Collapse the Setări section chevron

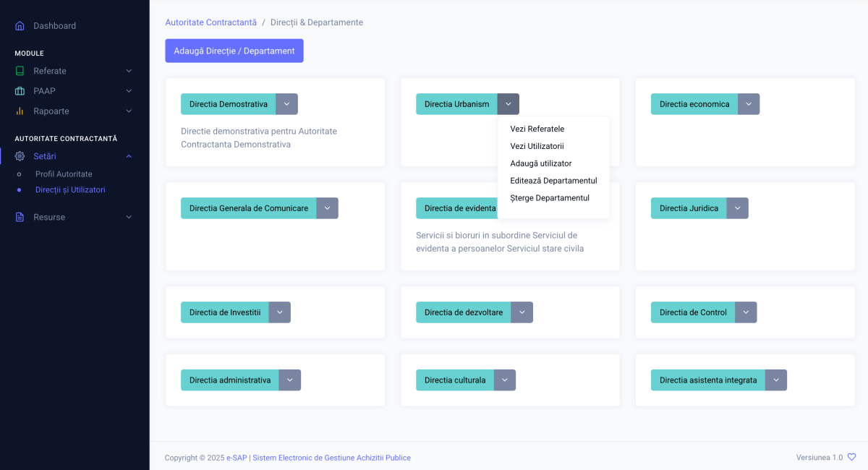point(129,156)
